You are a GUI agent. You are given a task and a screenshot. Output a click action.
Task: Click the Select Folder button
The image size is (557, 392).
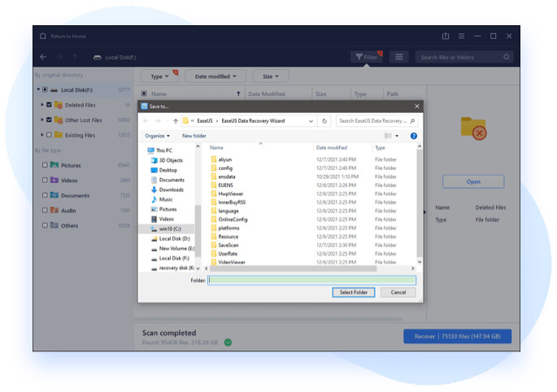353,292
